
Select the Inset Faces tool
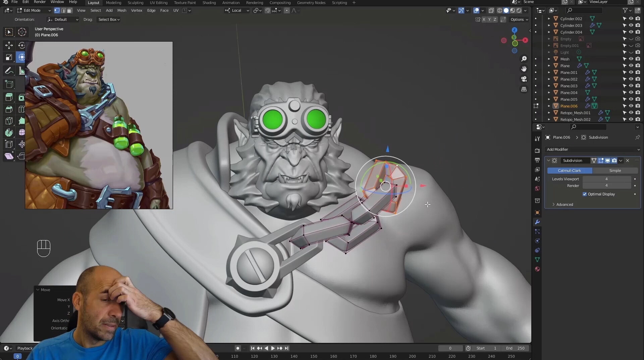[22, 97]
